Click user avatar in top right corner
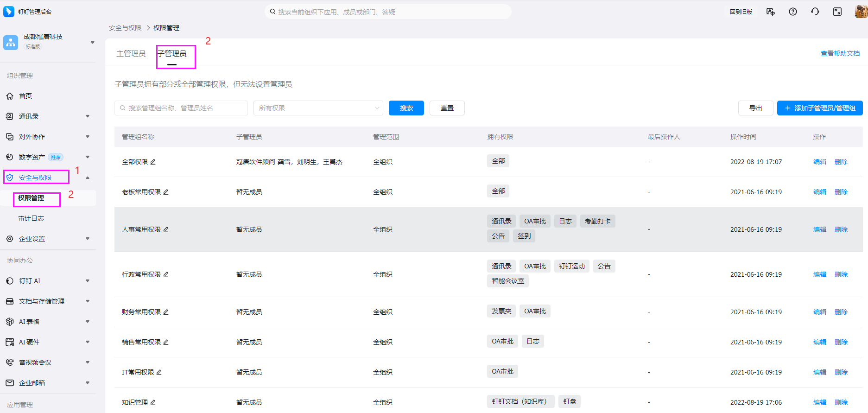This screenshot has width=868, height=413. pyautogui.click(x=861, y=12)
